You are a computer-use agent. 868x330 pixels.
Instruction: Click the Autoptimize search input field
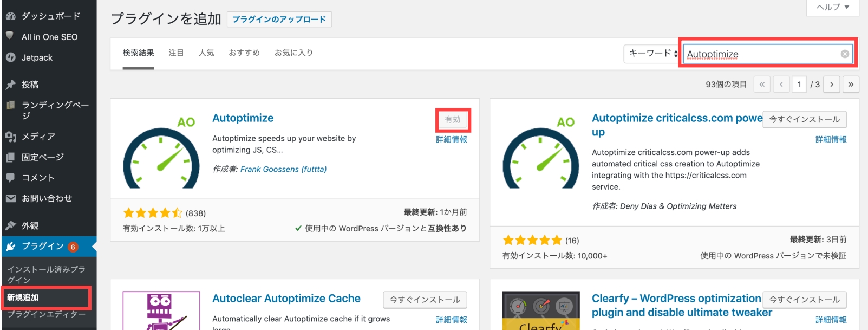767,54
